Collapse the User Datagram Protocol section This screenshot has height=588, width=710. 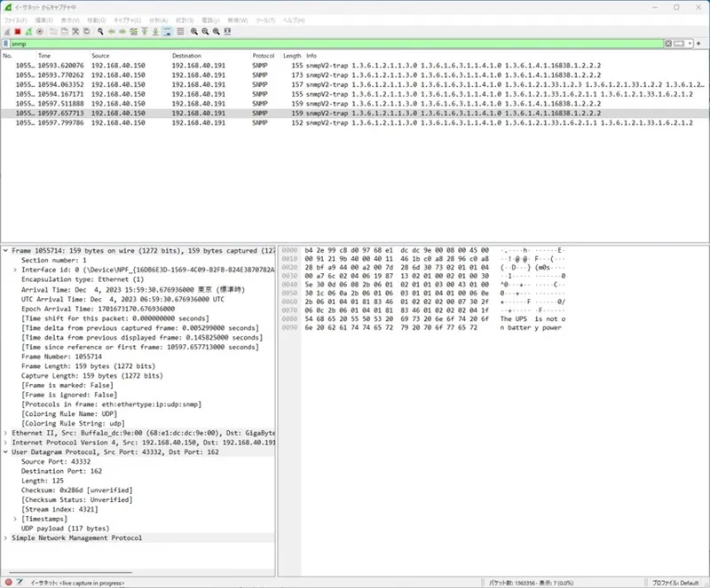pos(5,451)
